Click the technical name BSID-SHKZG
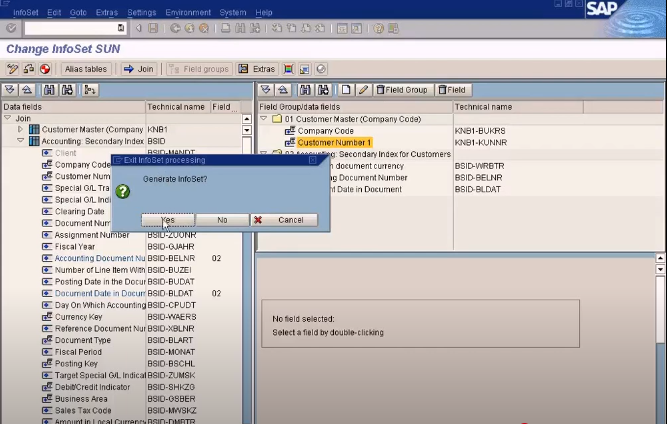The image size is (667, 424). point(171,387)
